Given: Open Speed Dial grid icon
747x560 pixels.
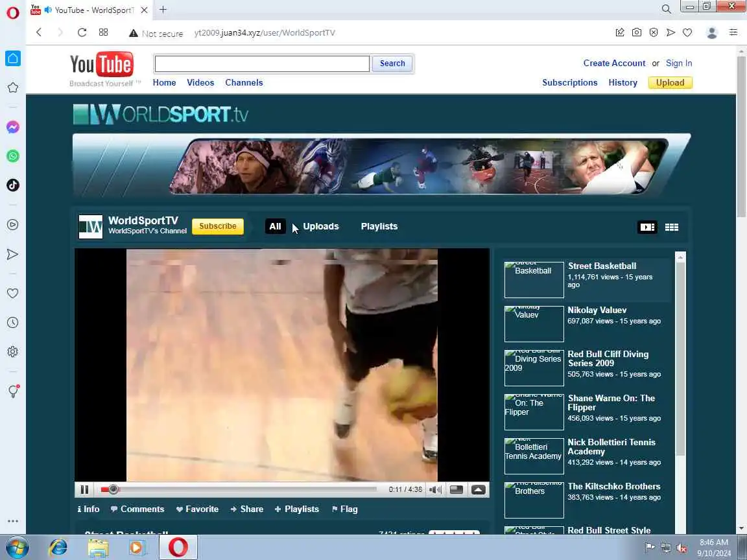Looking at the screenshot, I should [x=103, y=32].
